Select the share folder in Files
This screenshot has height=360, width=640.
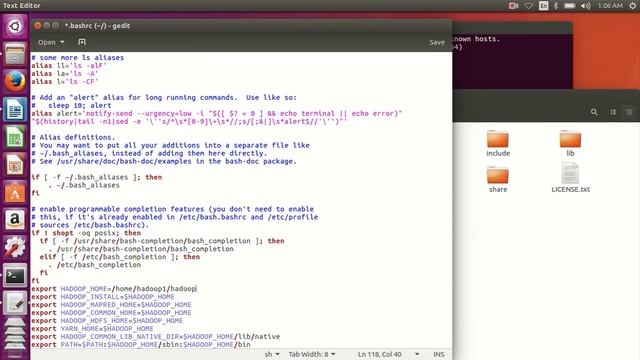pyautogui.click(x=498, y=179)
